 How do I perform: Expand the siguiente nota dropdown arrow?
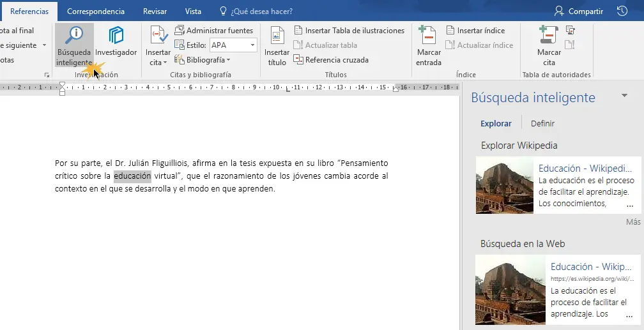(44, 45)
